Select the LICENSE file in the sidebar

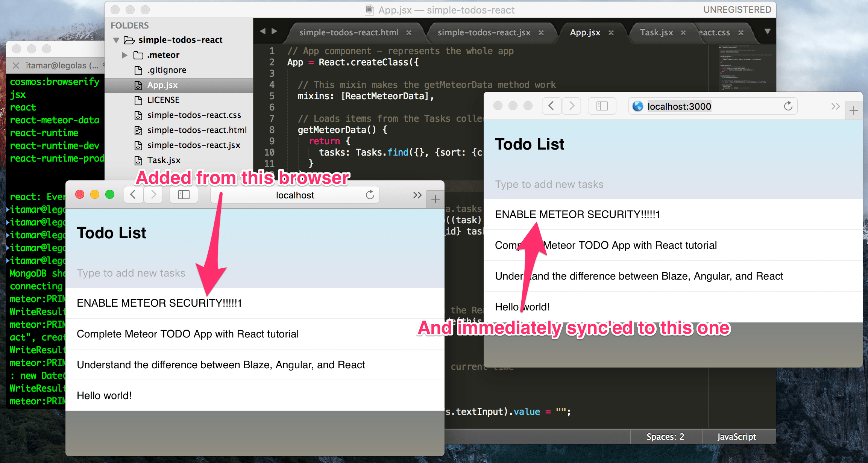tap(163, 100)
